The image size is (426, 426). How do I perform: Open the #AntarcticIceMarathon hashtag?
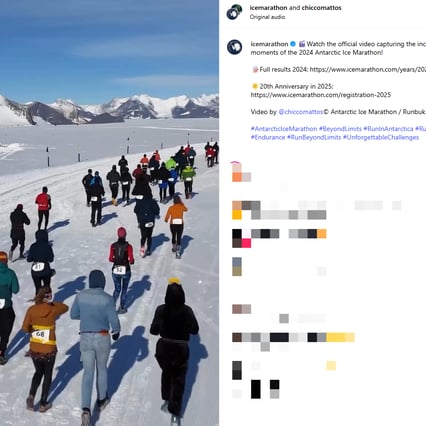pyautogui.click(x=284, y=129)
